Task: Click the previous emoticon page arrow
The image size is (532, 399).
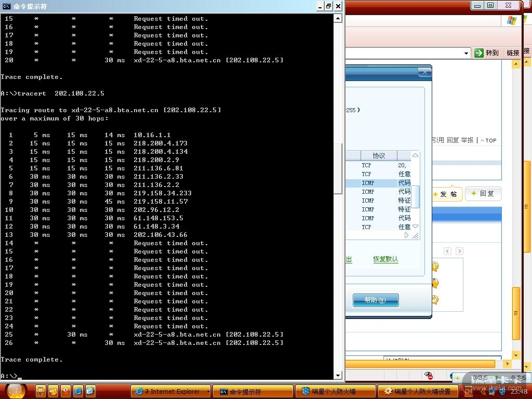Action: pyautogui.click(x=447, y=251)
